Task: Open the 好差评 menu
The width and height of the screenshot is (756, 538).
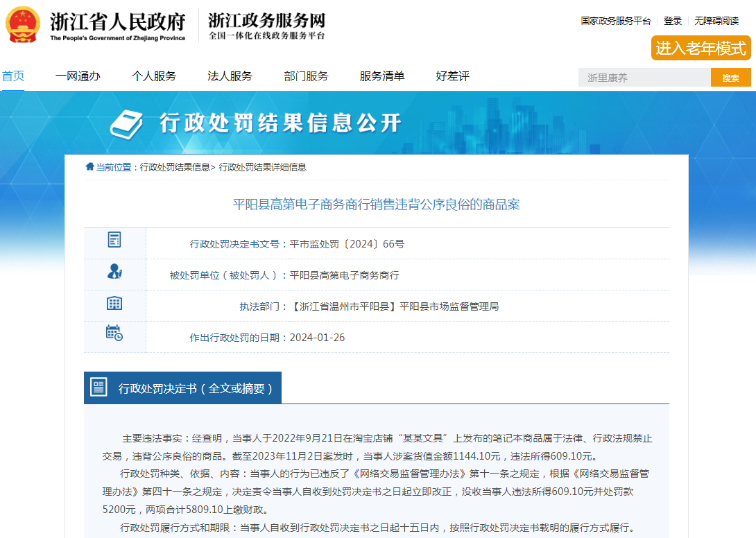Action: (x=452, y=76)
